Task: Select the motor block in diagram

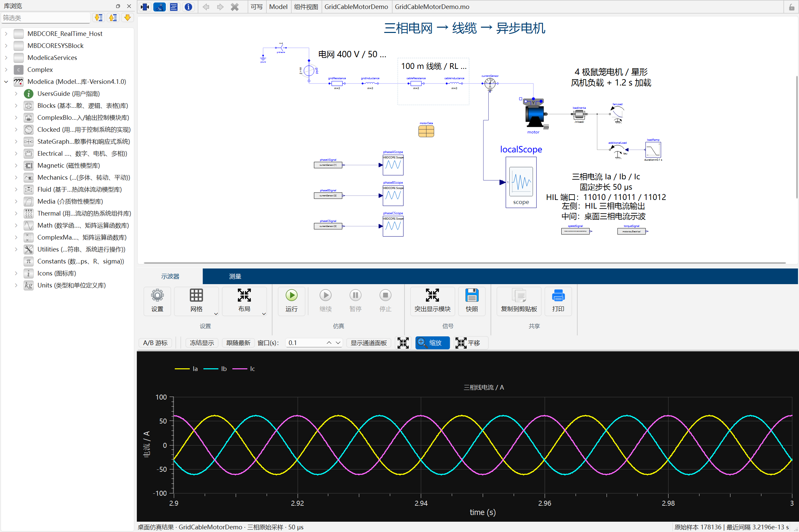Action: click(x=534, y=114)
